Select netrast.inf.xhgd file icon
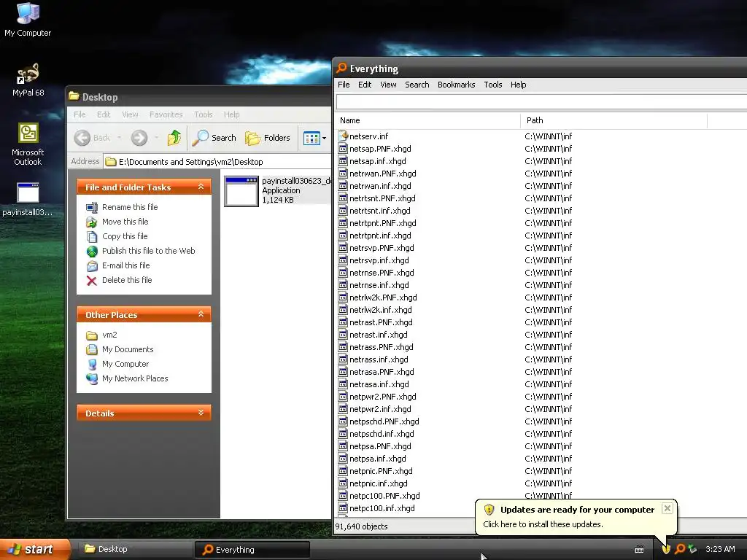Screen dimensions: 747x560 [x=343, y=334]
